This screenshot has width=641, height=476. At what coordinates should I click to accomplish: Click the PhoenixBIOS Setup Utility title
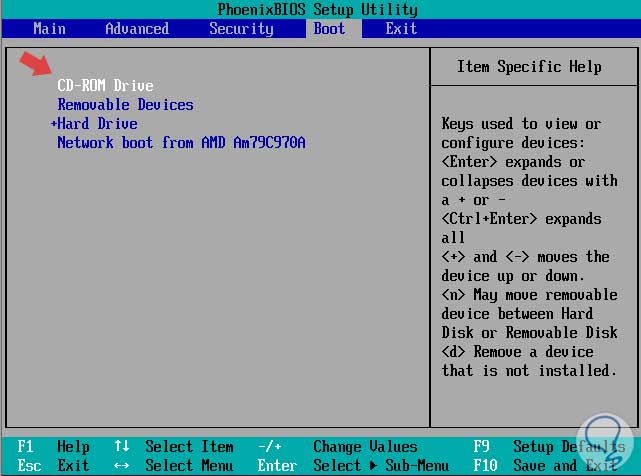tap(318, 9)
